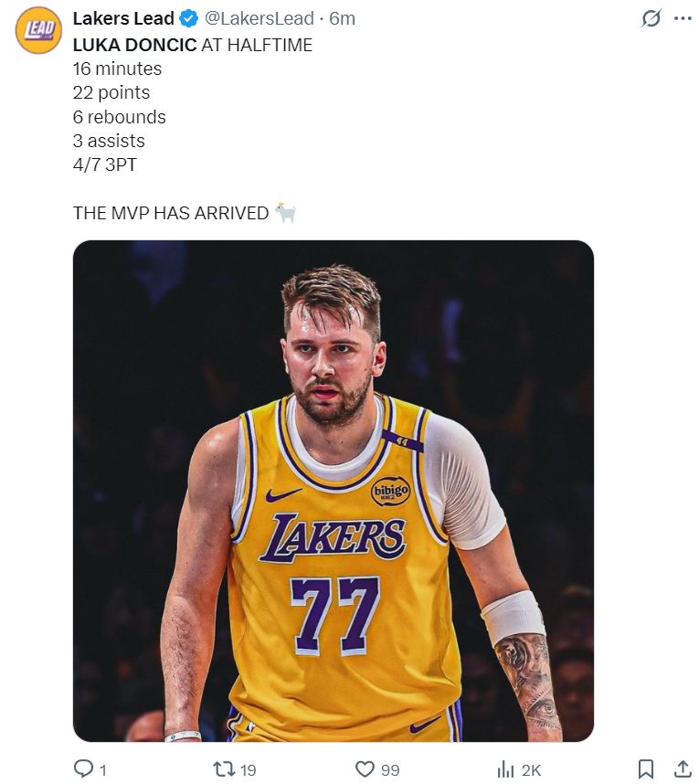The height and width of the screenshot is (784, 699).
Task: Open the share post options
Action: coord(682,769)
